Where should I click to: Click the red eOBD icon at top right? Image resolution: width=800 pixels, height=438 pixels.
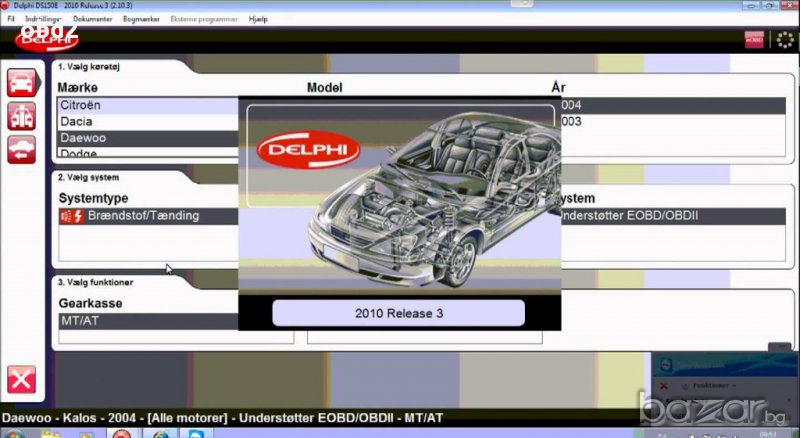[x=753, y=39]
